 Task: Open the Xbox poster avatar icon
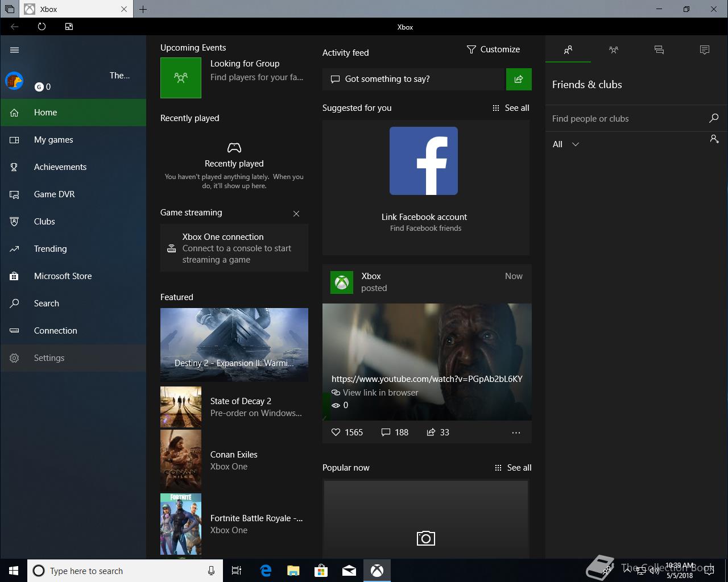click(x=342, y=282)
